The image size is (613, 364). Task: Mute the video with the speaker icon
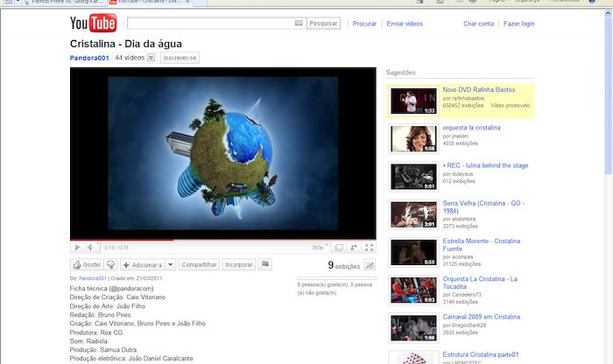[90, 248]
